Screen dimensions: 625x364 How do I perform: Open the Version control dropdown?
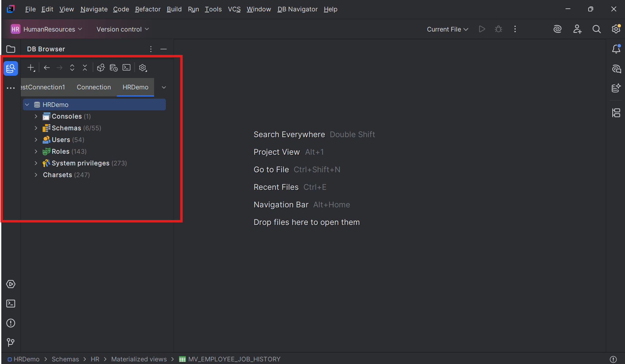pyautogui.click(x=123, y=29)
